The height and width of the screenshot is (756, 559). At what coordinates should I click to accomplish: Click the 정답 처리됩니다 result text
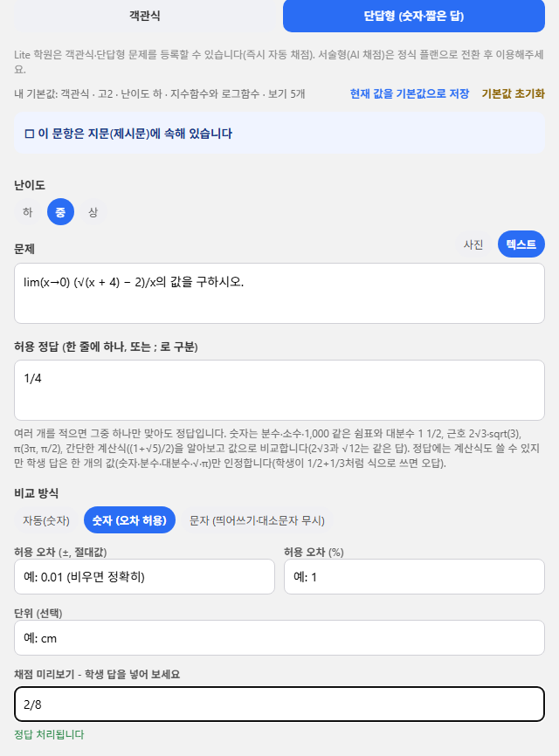point(49,734)
